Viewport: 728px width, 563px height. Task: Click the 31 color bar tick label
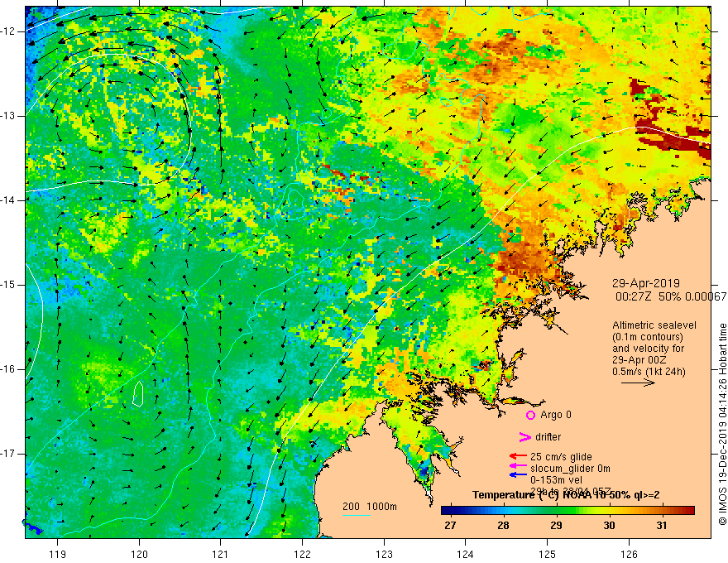click(x=662, y=526)
